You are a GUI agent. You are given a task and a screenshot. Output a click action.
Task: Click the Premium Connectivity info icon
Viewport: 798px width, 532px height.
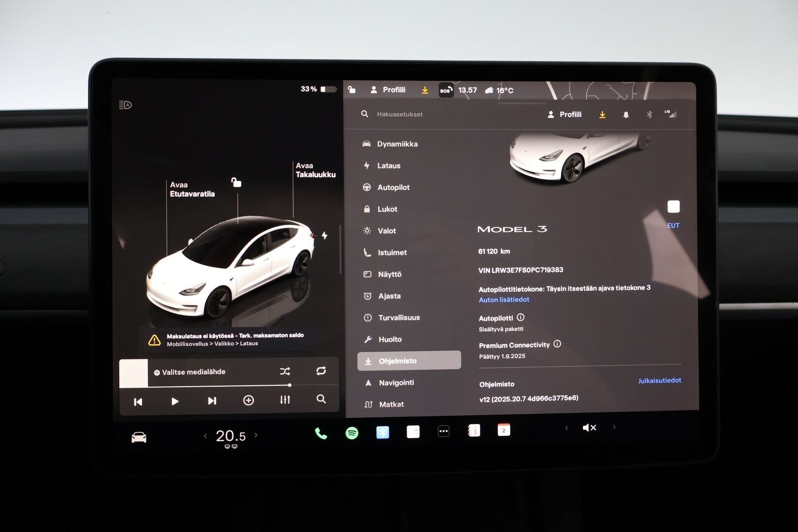(557, 344)
